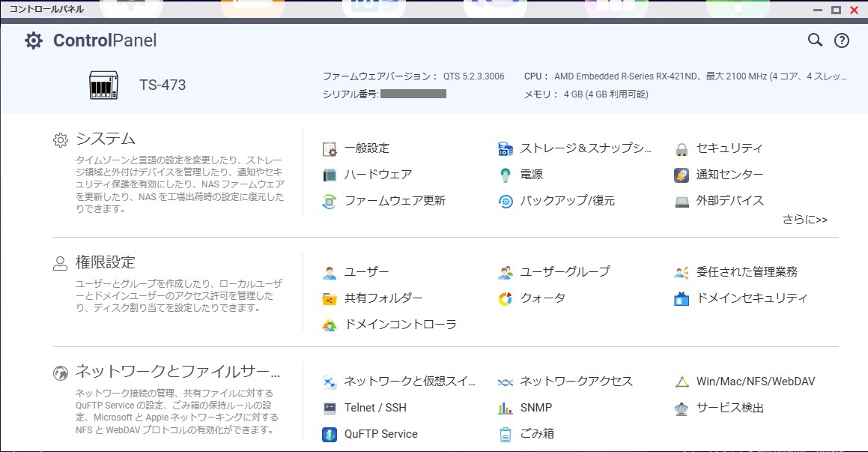Viewport: 868px width, 452px height.
Task: Open the バックアップ/復元 icon
Action: (x=506, y=201)
